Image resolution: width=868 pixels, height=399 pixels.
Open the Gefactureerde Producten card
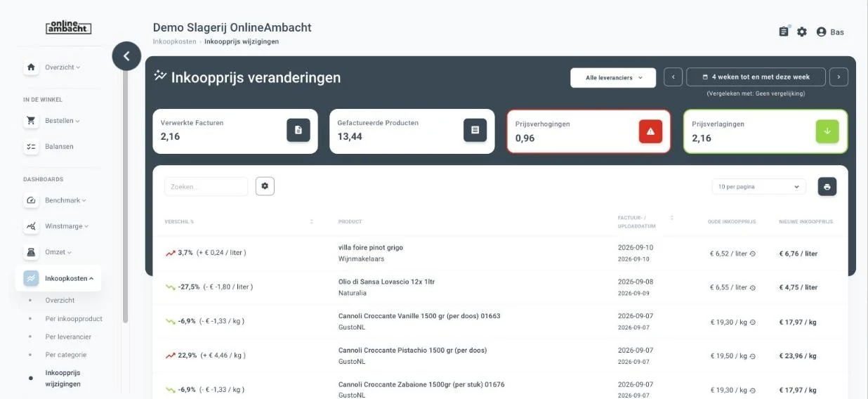412,131
